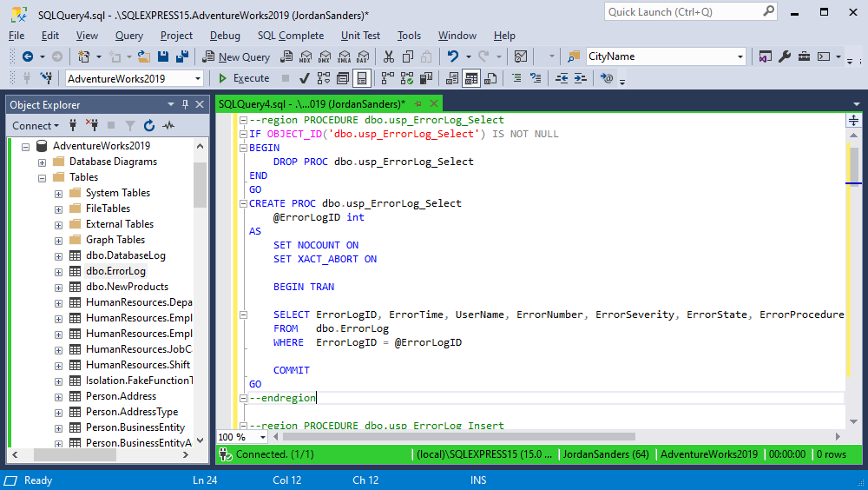Open the Connect dropdown in Object Explorer
Viewport: 868px width, 490px height.
pyautogui.click(x=35, y=126)
